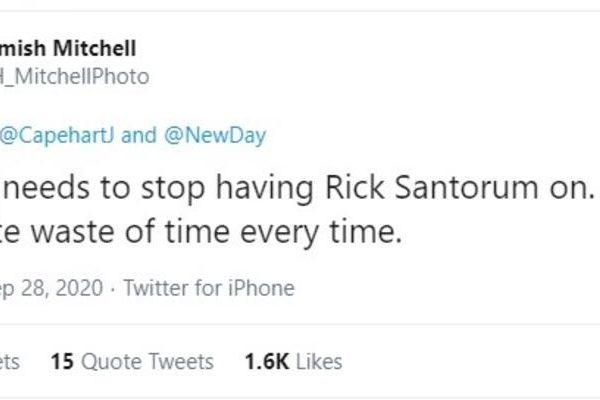The image size is (600, 400).
Task: Show the 1.6K Likes list
Action: click(x=292, y=361)
